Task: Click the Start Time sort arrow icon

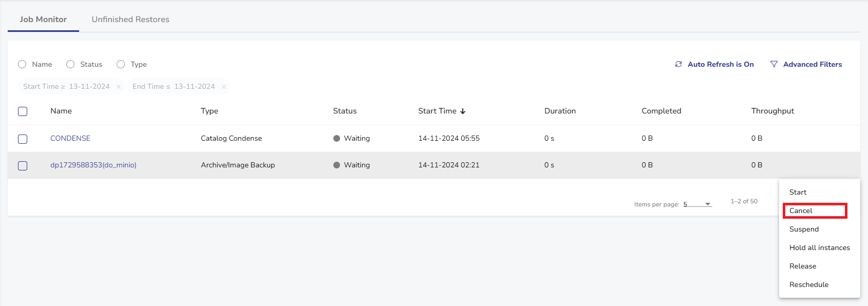Action: tap(463, 111)
